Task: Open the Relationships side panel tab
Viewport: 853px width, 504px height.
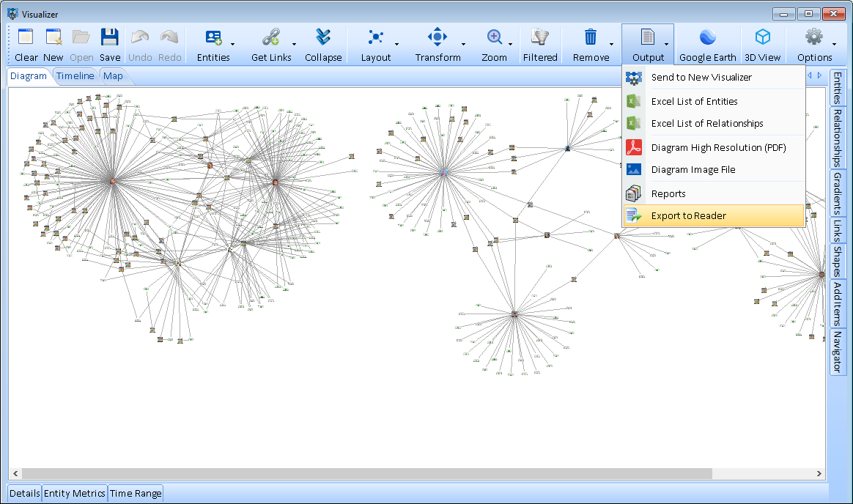Action: click(837, 138)
